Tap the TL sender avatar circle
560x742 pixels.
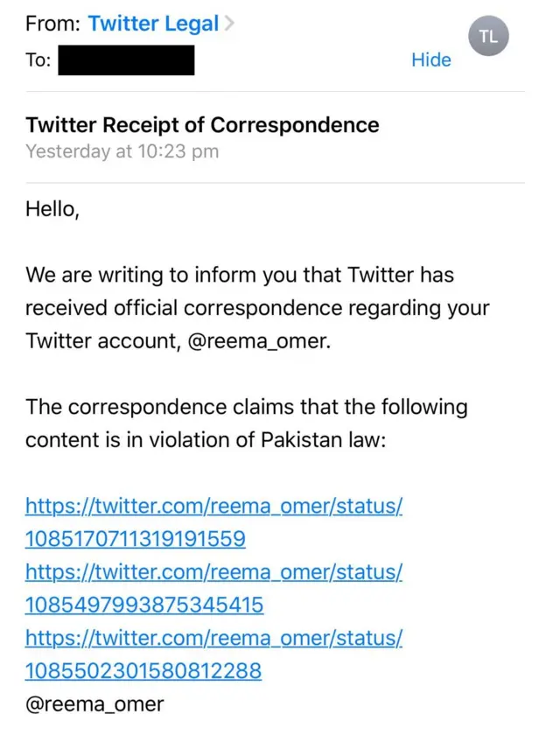[488, 36]
